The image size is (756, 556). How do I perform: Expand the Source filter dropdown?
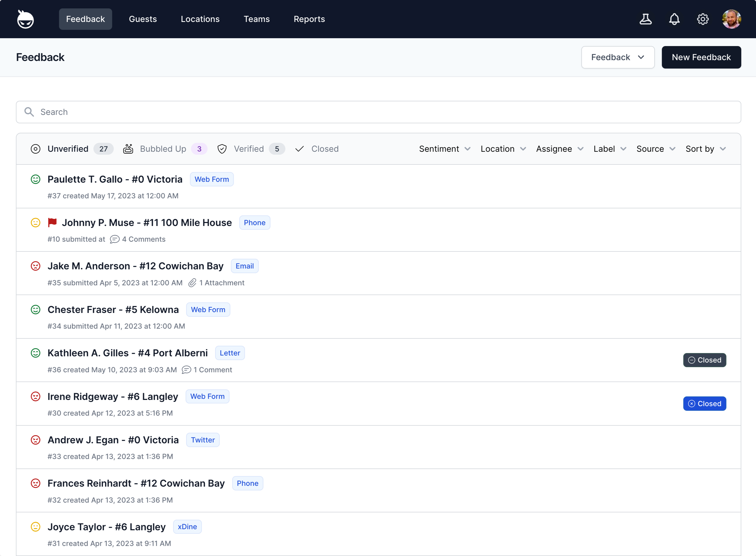pyautogui.click(x=655, y=149)
